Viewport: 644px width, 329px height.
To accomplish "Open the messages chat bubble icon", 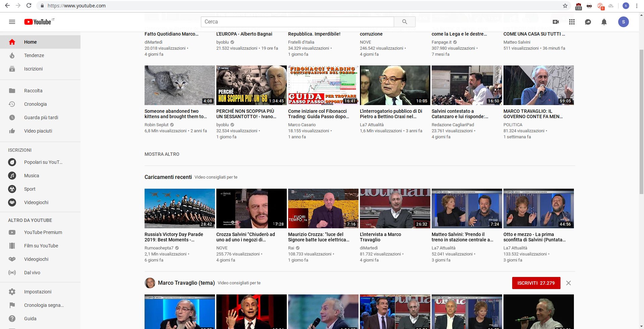I will coord(588,22).
